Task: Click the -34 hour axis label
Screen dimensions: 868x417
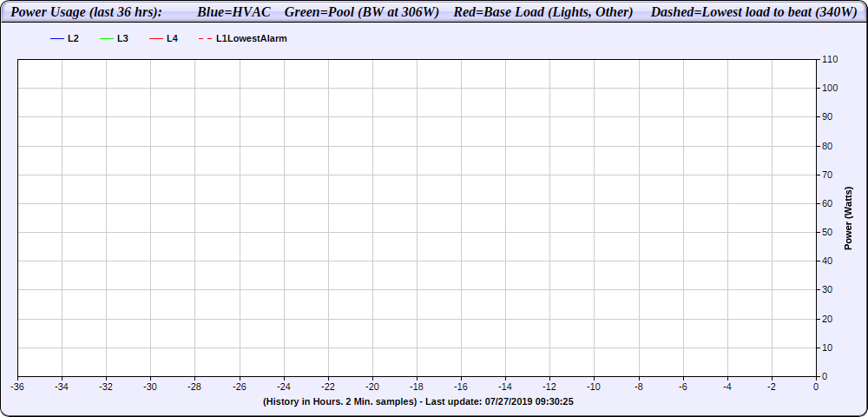Action: [x=62, y=387]
